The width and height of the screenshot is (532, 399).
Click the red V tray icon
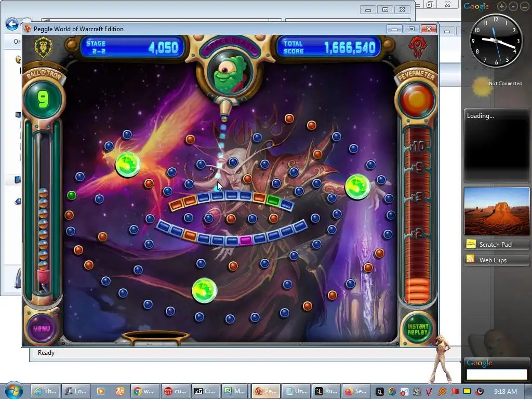(430, 392)
